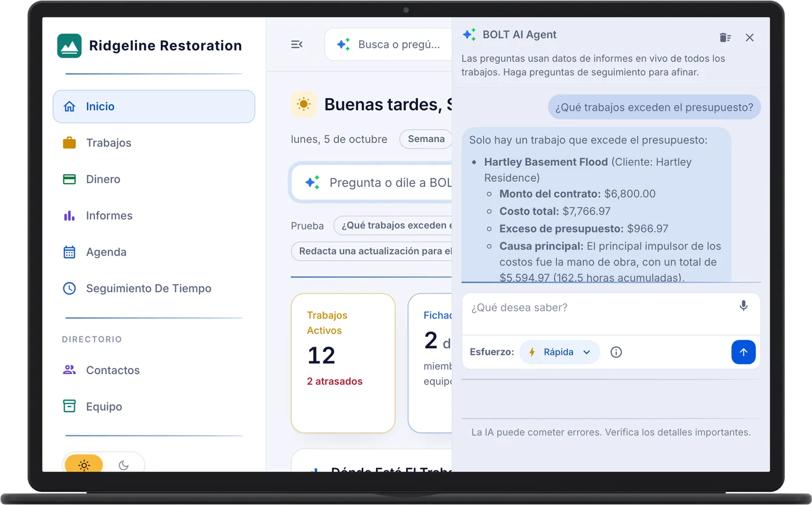Open the Rápida effort dropdown
The image size is (812, 505).
[x=560, y=352]
